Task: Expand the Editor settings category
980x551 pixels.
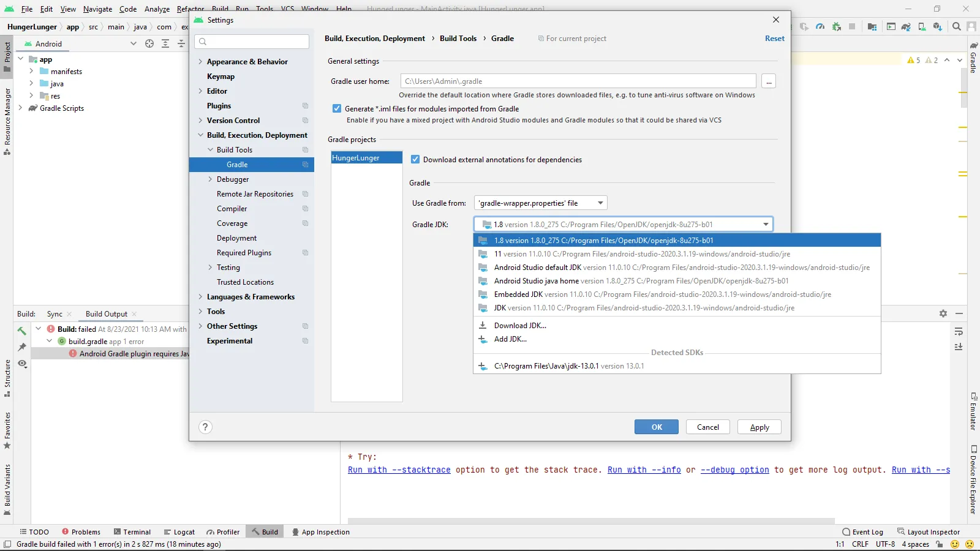Action: pyautogui.click(x=200, y=91)
